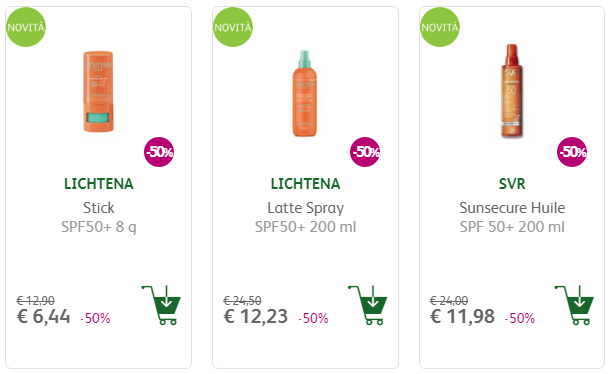Viewport: 613px width, 374px height.
Task: Click the NOVITÀ badge on SVR product
Action: (x=439, y=27)
